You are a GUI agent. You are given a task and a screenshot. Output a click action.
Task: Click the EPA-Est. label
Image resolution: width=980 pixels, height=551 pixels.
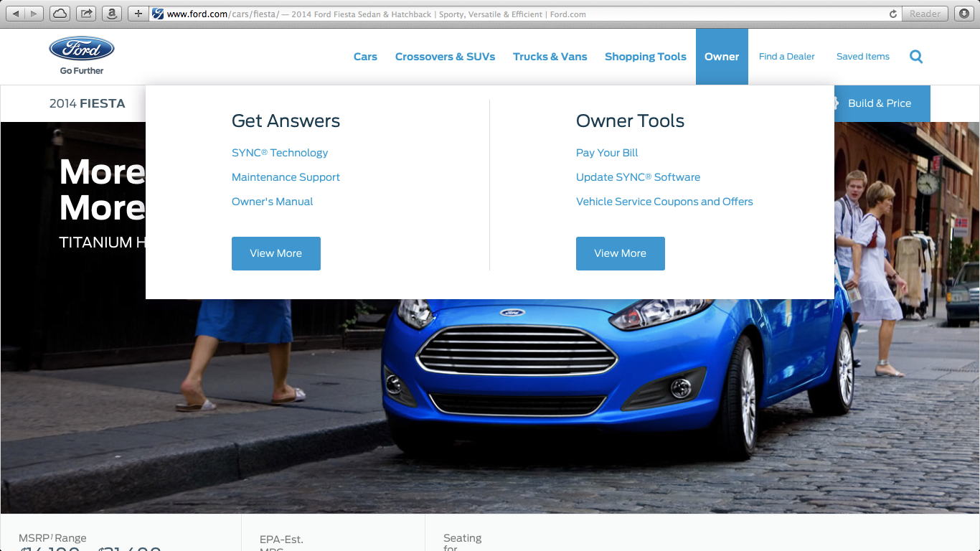281,540
